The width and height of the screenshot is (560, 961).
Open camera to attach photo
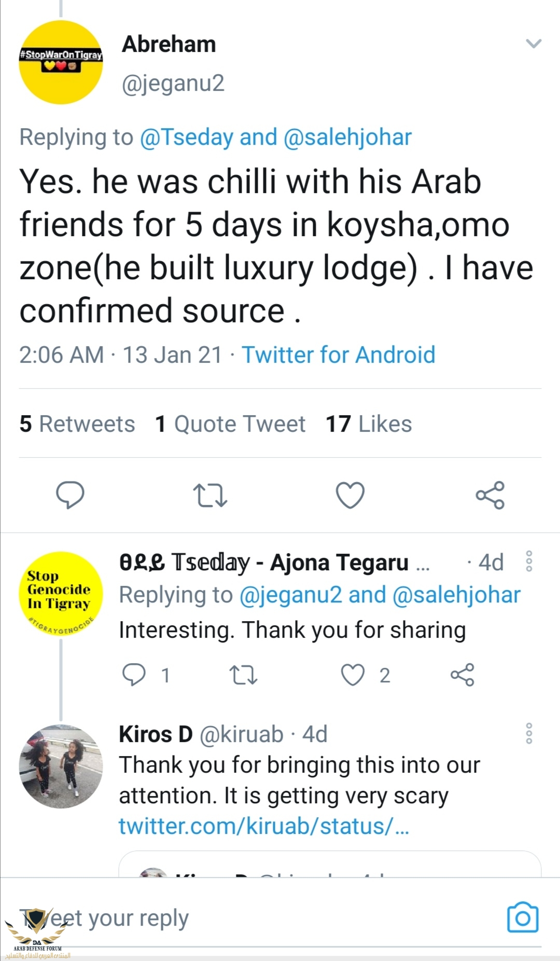coord(523,917)
